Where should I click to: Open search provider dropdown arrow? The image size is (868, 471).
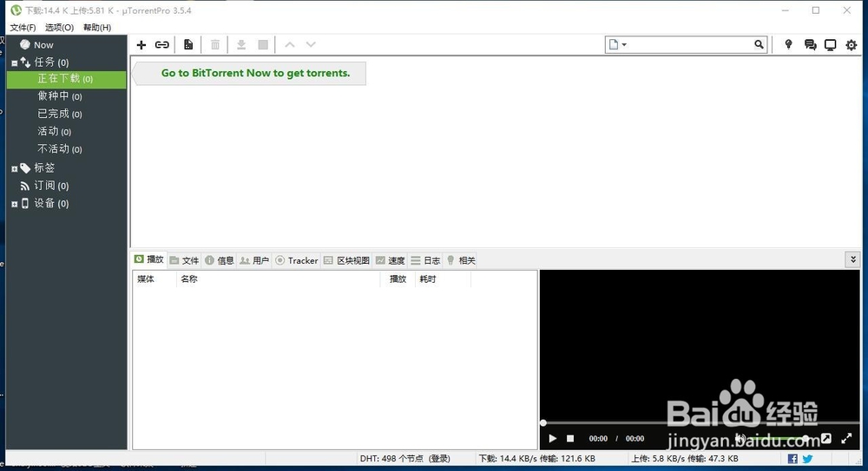point(624,45)
